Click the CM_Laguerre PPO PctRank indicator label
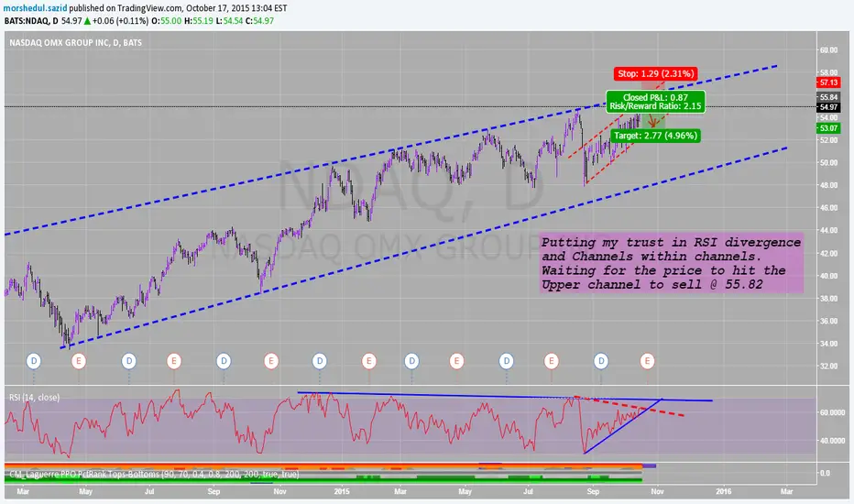This screenshot has height=504, width=854. (154, 475)
